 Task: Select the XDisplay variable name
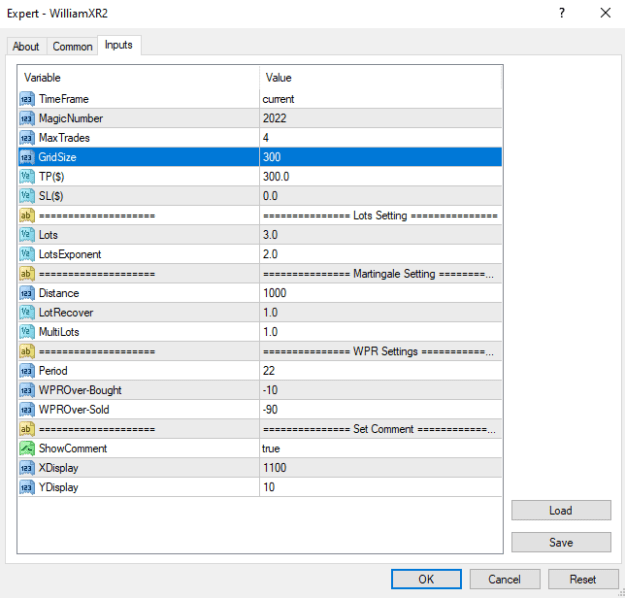click(x=58, y=468)
